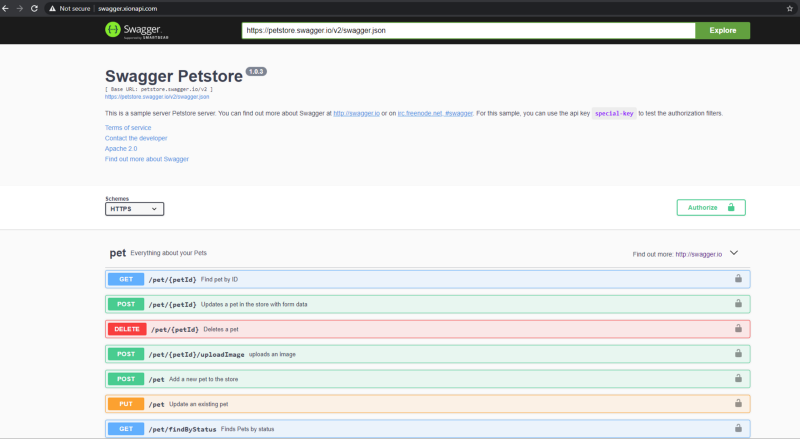Click the Authorize button
Screen dimensions: 800x439
click(711, 208)
